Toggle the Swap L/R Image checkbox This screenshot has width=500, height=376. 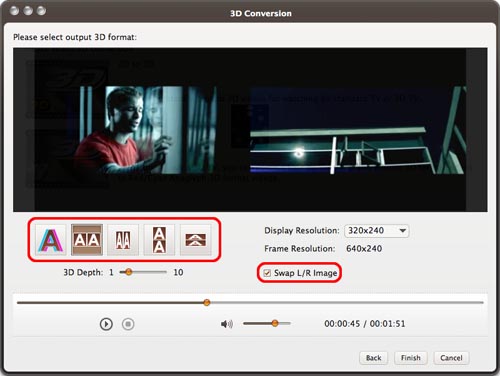click(x=267, y=273)
